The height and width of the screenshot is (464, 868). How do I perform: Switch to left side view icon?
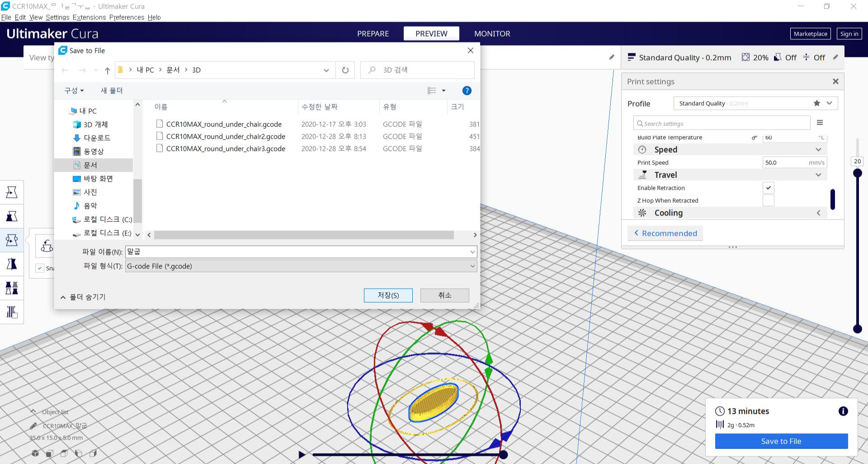(x=79, y=453)
